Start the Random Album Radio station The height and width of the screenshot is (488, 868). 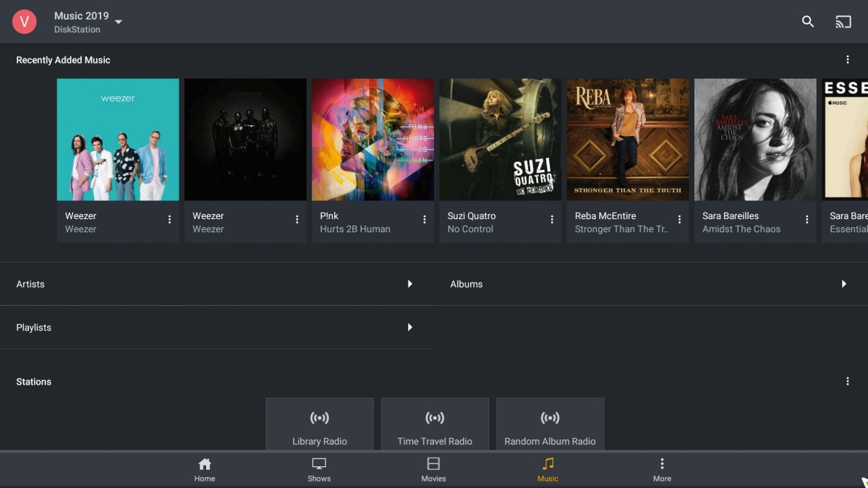[x=550, y=424]
